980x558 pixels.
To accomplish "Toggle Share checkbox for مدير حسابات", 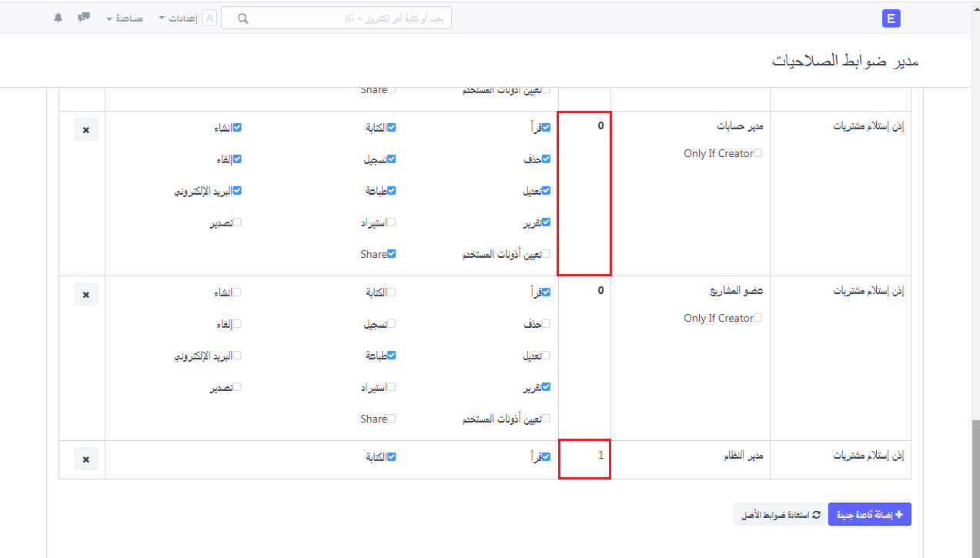I will click(x=391, y=254).
